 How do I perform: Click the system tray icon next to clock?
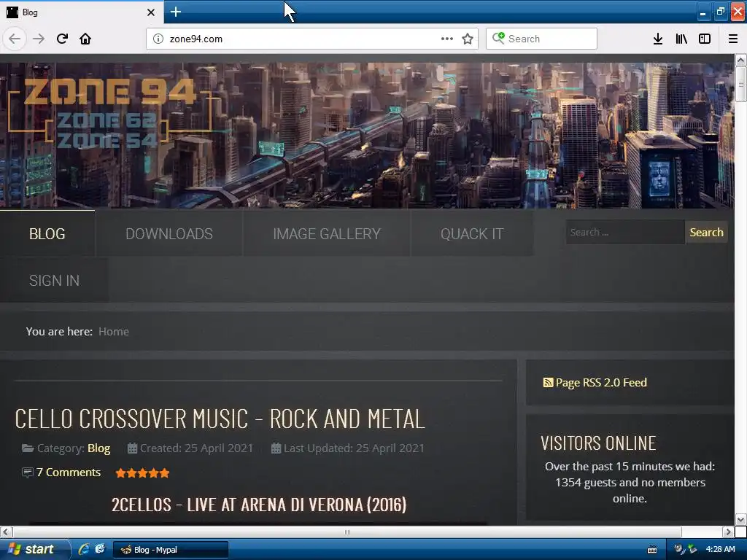click(692, 549)
